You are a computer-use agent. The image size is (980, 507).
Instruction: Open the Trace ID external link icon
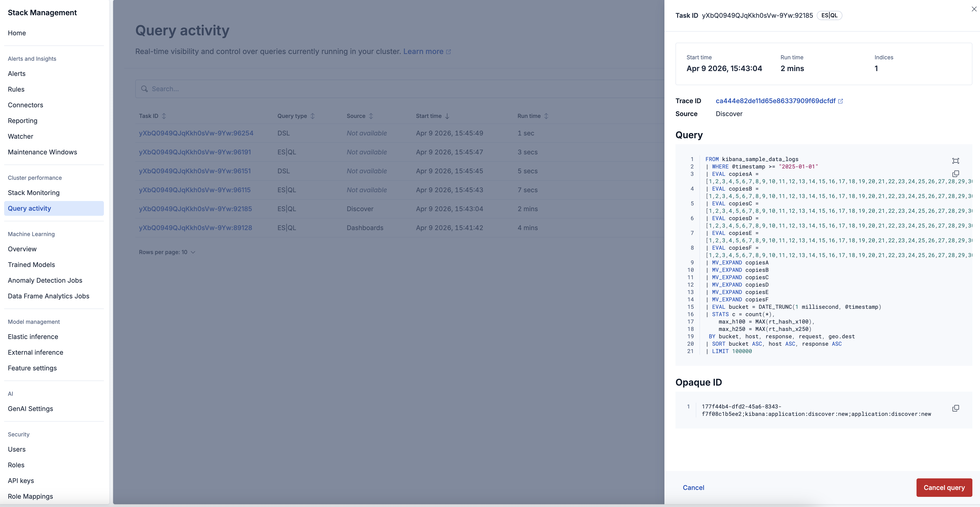[841, 101]
